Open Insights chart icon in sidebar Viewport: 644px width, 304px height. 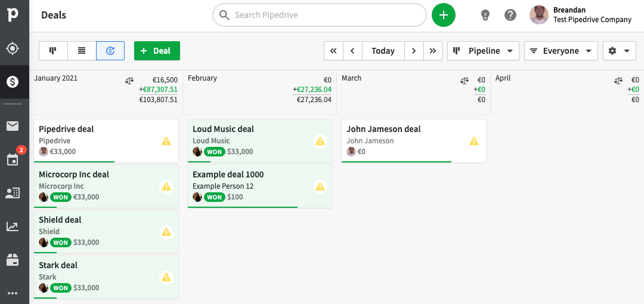pos(13,226)
